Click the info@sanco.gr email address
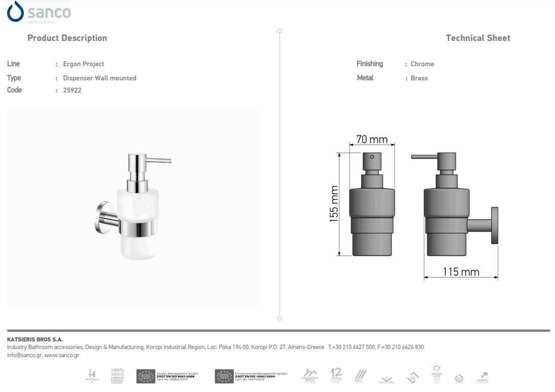Screen dimensions: 555x392 point(24,355)
